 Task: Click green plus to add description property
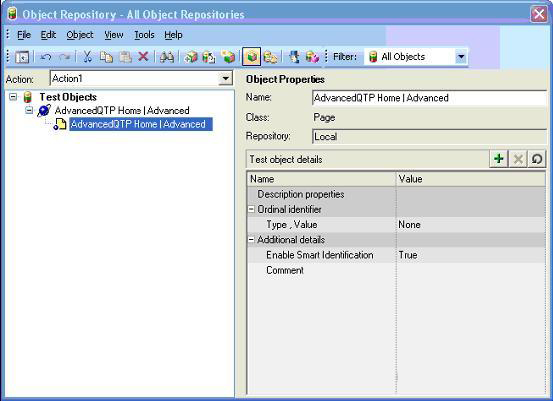tap(499, 159)
